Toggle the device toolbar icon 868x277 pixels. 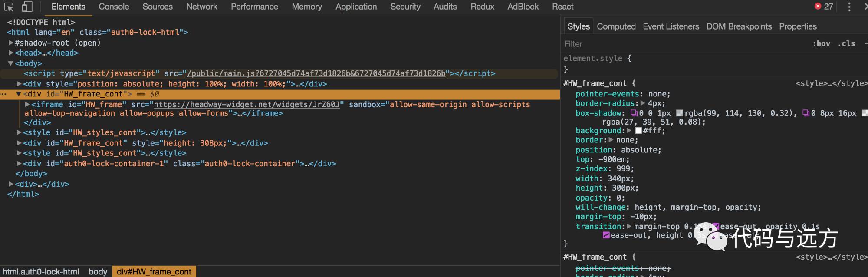coord(27,7)
